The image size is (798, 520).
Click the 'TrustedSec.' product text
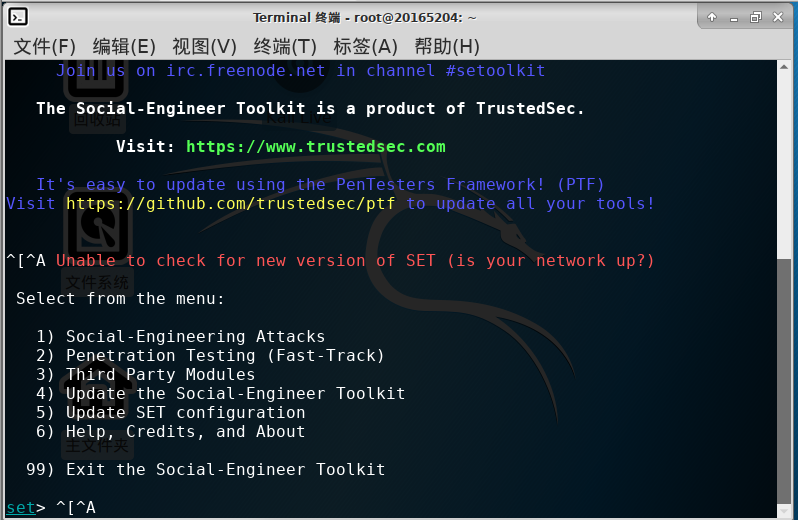pos(530,108)
